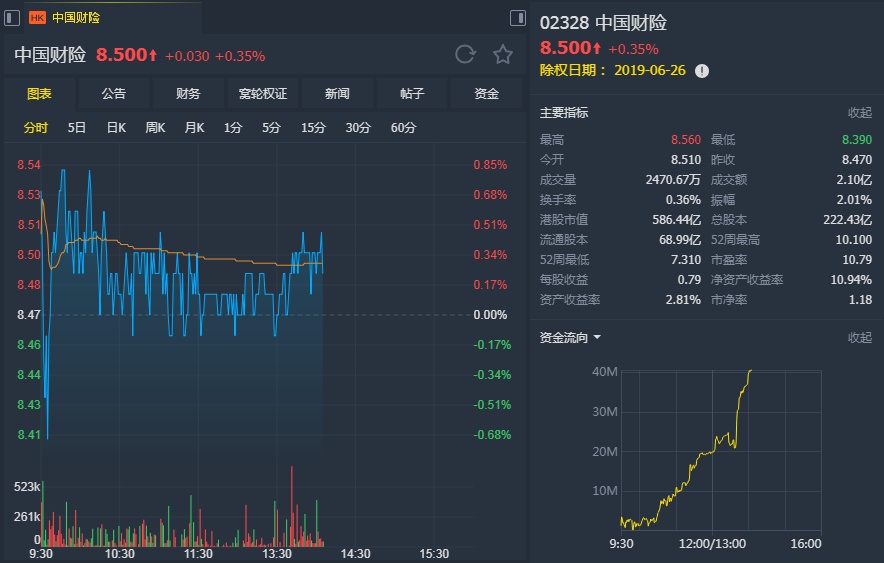Viewport: 884px width, 563px height.
Task: Click the 02328 中国财险 stock heading
Action: (603, 23)
